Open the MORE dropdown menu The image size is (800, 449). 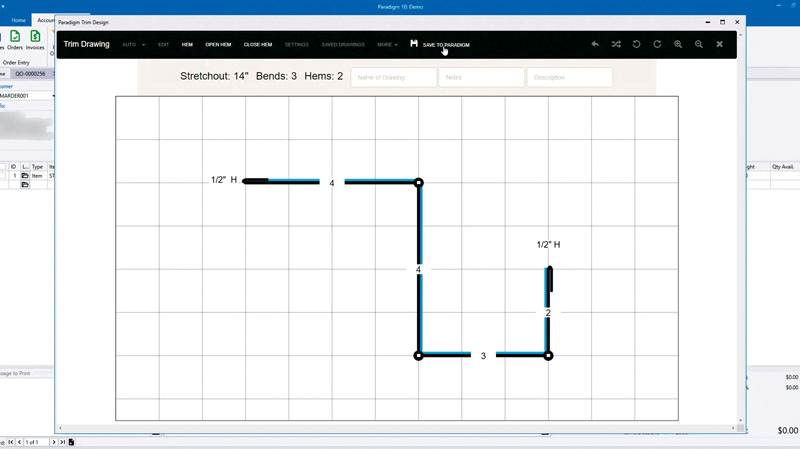tap(387, 44)
